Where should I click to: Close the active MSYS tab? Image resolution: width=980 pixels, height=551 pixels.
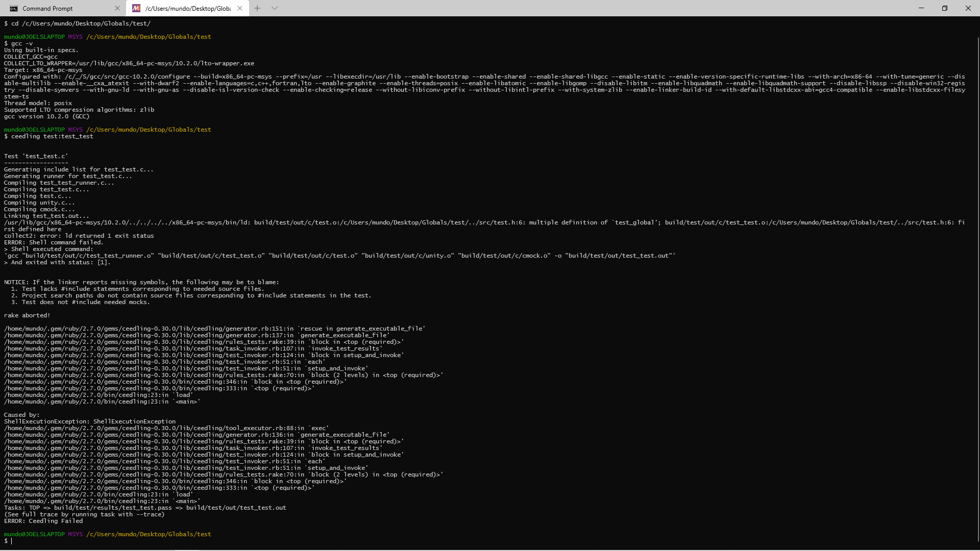pos(239,8)
